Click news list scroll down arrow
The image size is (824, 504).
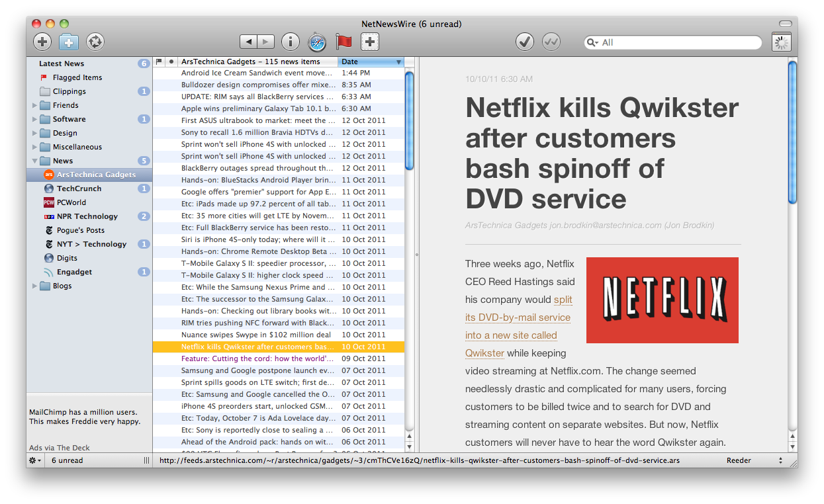click(x=410, y=447)
